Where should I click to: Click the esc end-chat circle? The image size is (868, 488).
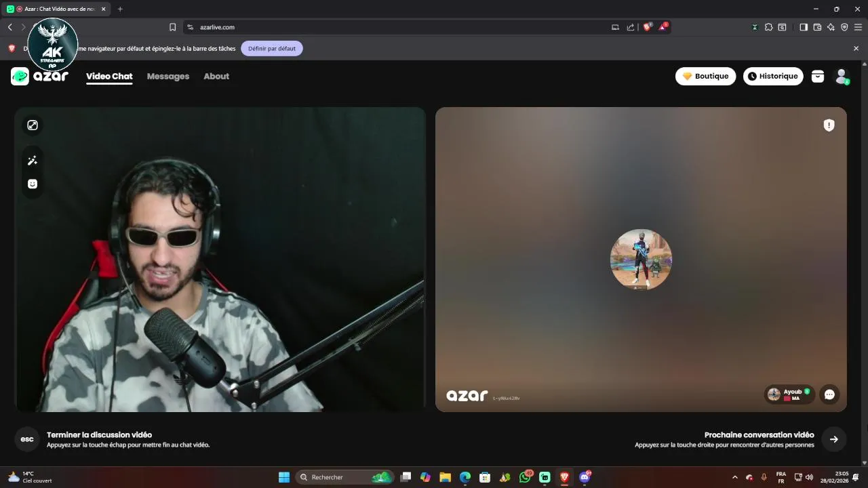27,439
